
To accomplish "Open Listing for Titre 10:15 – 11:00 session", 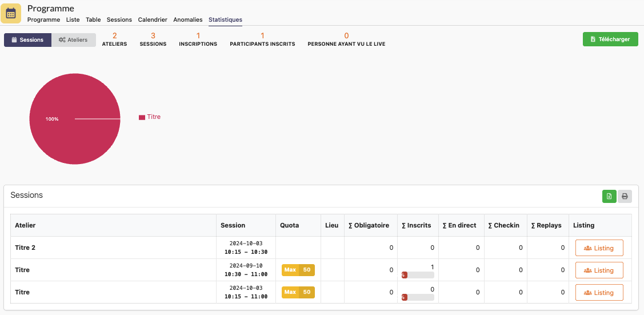I will tap(599, 293).
